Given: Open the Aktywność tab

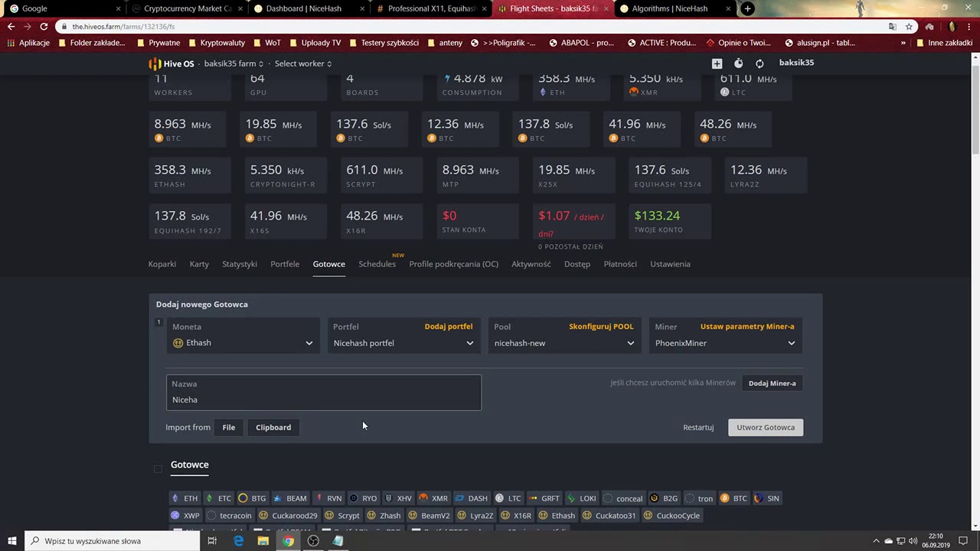Looking at the screenshot, I should point(531,264).
